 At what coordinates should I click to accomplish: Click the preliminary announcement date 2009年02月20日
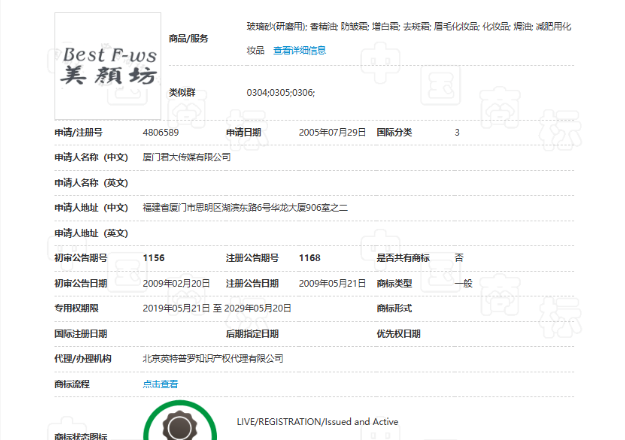coord(177,283)
